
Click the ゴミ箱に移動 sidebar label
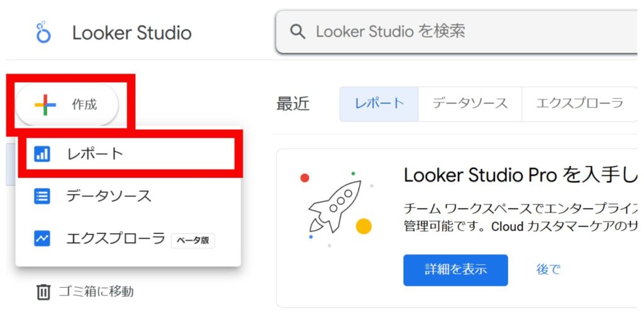(x=96, y=292)
